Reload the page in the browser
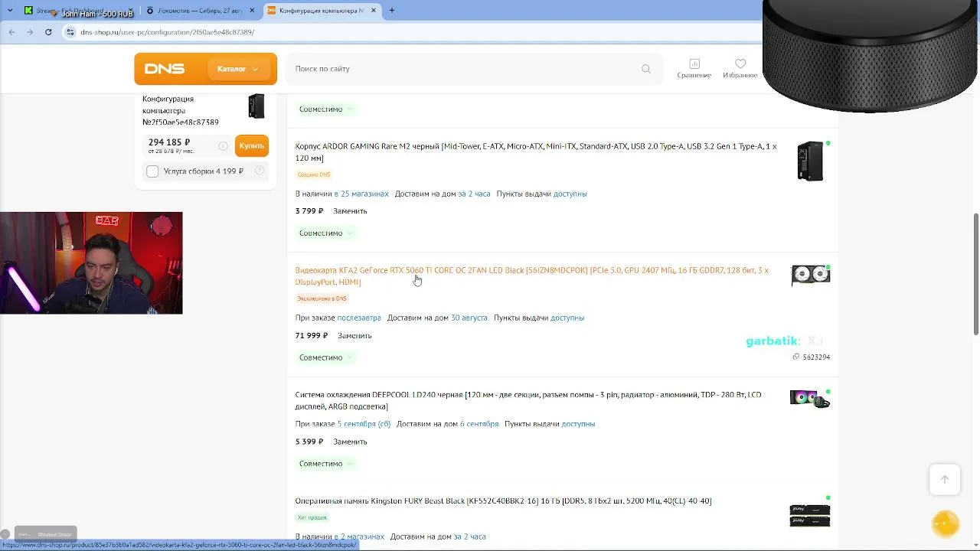Viewport: 980px width, 551px height. [48, 32]
